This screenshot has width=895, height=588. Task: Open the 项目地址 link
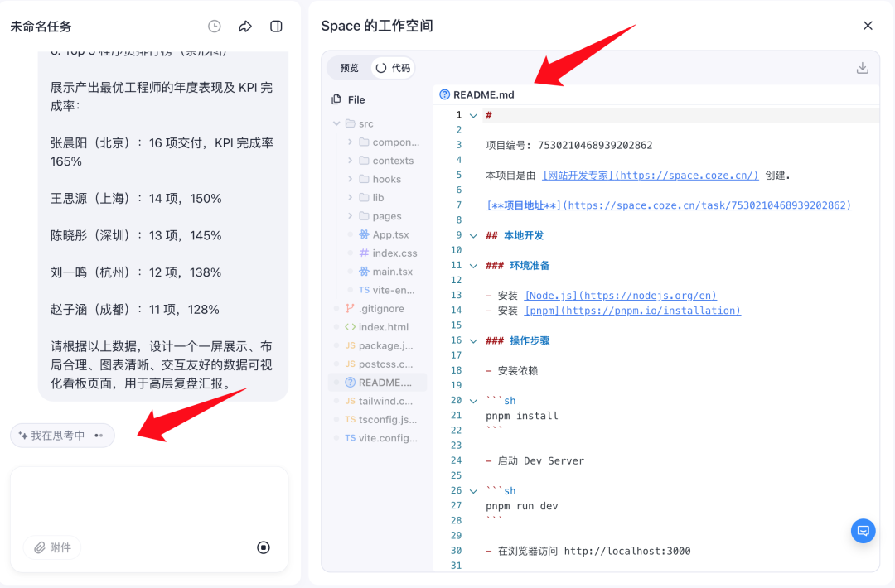click(669, 205)
